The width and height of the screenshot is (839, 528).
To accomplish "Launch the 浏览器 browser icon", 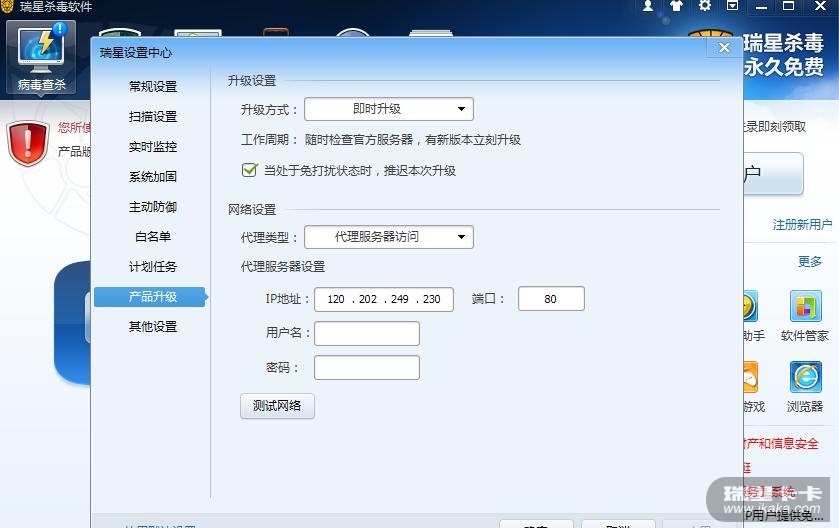I will point(805,387).
